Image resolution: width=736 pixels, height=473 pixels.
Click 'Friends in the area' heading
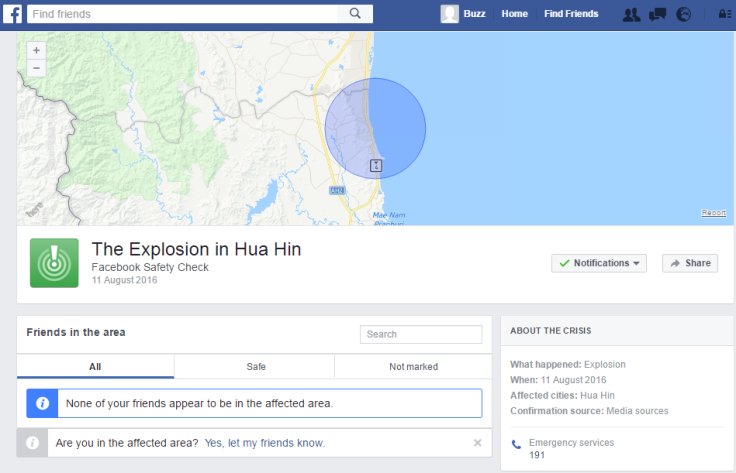76,332
